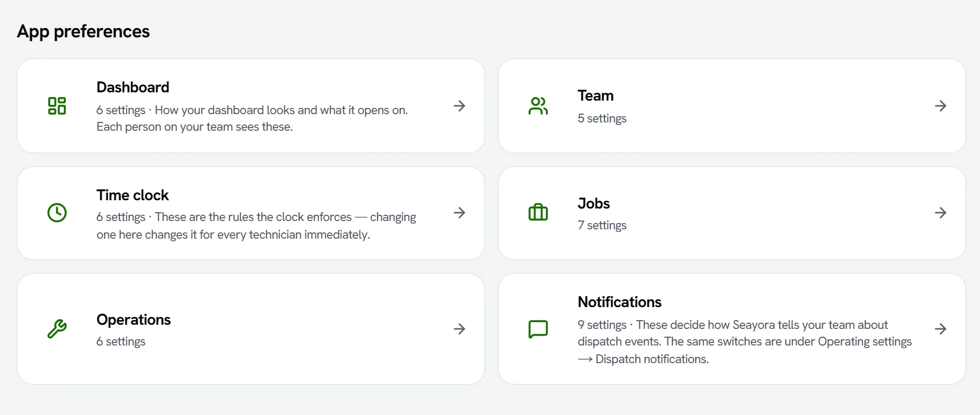This screenshot has width=980, height=415.
Task: Click the "6 settings" text under Operations
Action: pyautogui.click(x=121, y=341)
